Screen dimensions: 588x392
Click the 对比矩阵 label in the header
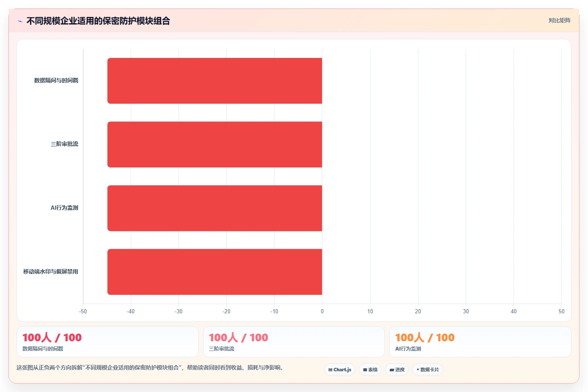coord(559,20)
